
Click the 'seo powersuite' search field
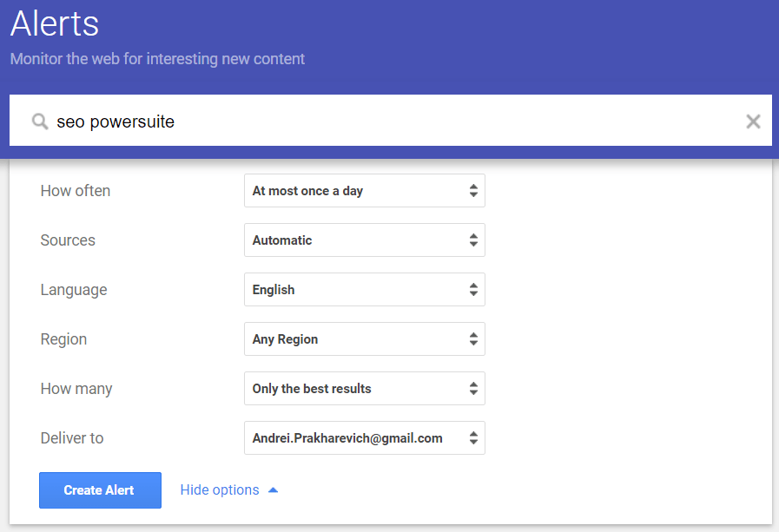tap(391, 121)
